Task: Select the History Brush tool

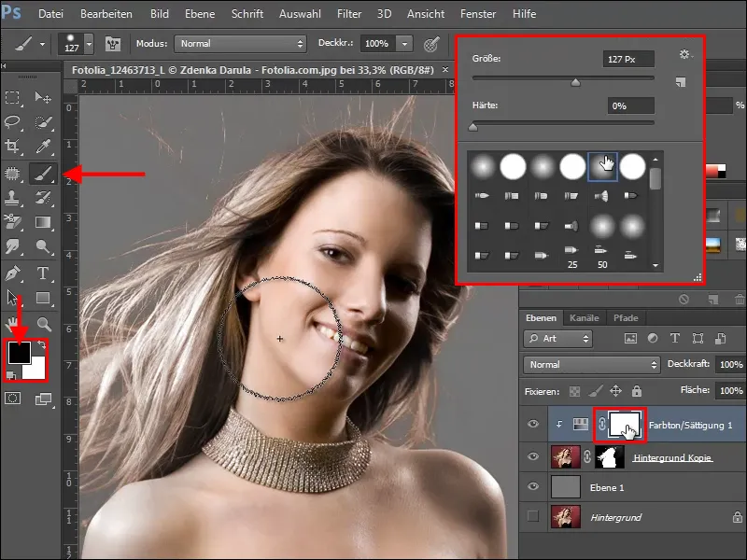Action: [43, 197]
